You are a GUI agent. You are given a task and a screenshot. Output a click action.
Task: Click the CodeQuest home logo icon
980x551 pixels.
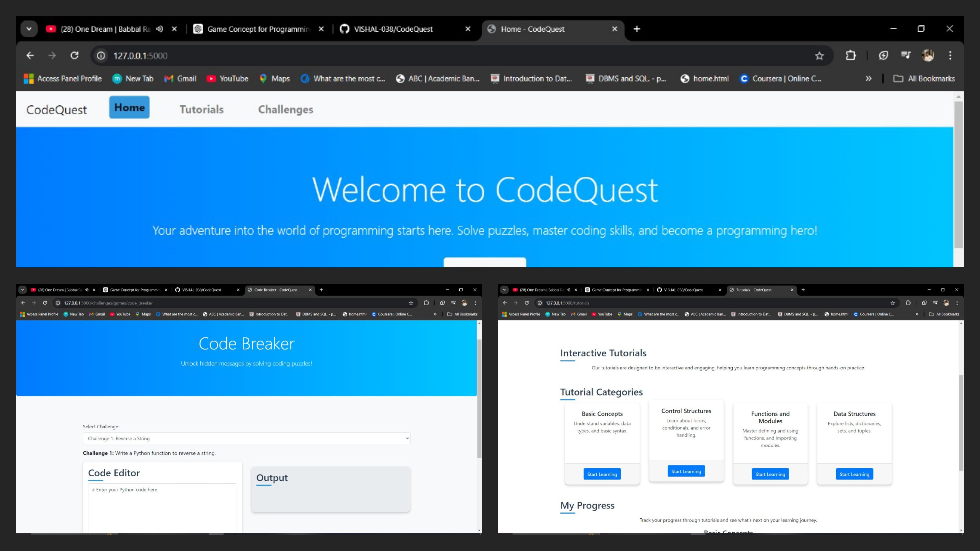56,108
